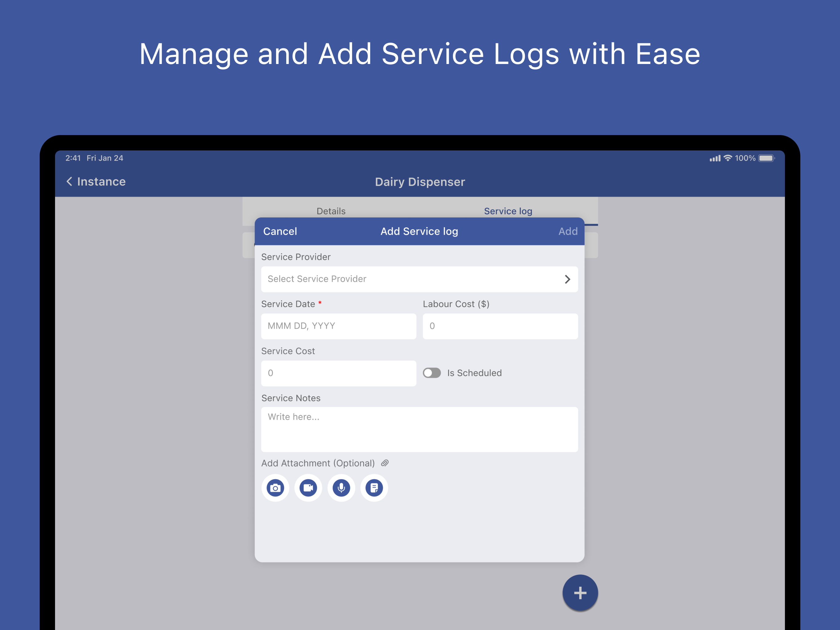Tap the Wi-Fi icon in status bar
The width and height of the screenshot is (840, 630).
pos(727,158)
